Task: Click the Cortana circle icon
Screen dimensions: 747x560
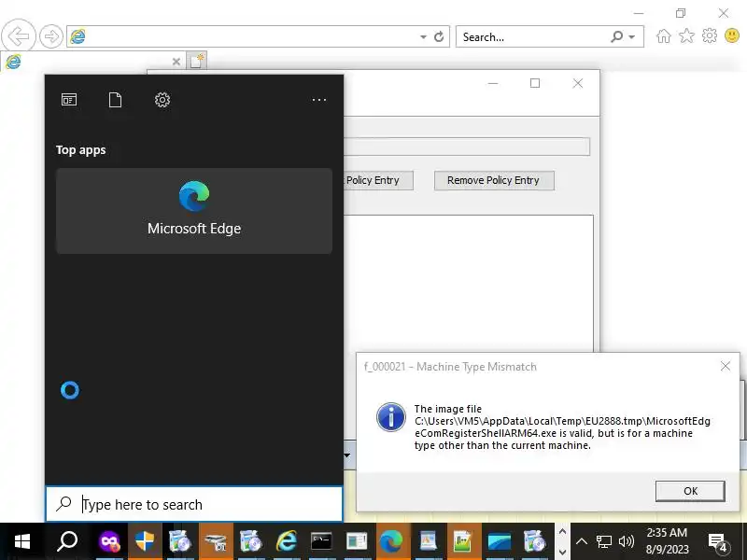Action: pos(70,390)
